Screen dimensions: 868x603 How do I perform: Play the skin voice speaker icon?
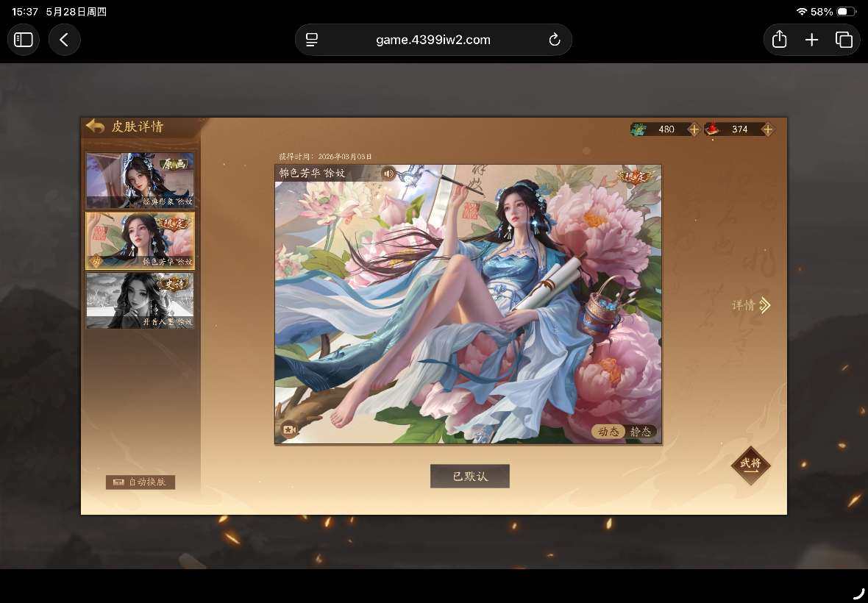tap(388, 174)
